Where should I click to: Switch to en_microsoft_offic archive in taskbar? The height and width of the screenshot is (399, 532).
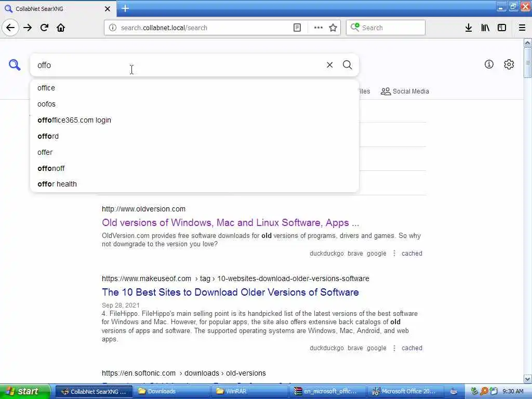pos(328,391)
